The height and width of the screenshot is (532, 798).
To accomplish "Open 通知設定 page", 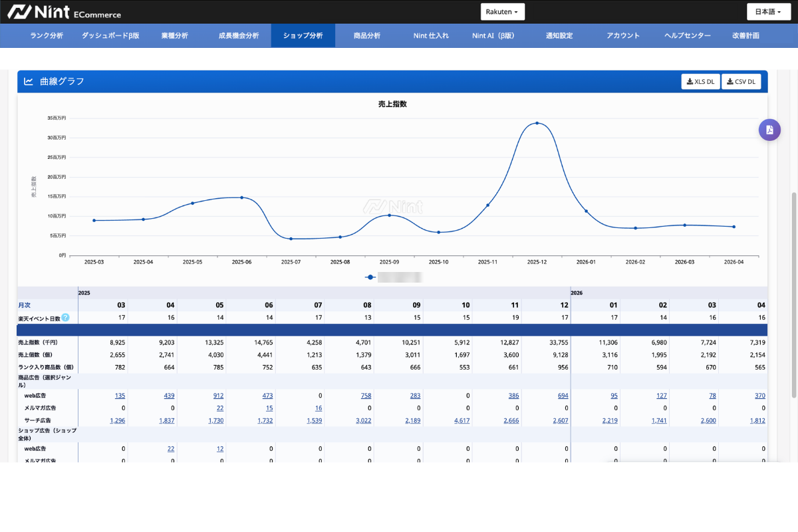I will click(559, 36).
